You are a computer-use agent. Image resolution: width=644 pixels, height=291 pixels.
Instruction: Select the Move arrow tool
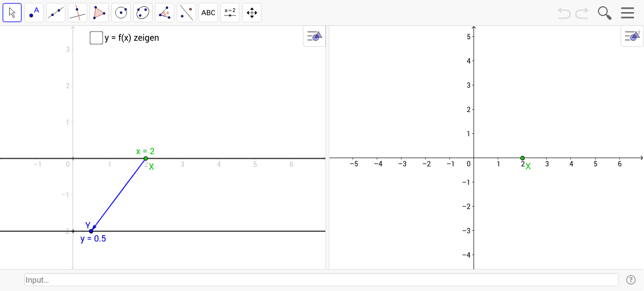coord(12,13)
